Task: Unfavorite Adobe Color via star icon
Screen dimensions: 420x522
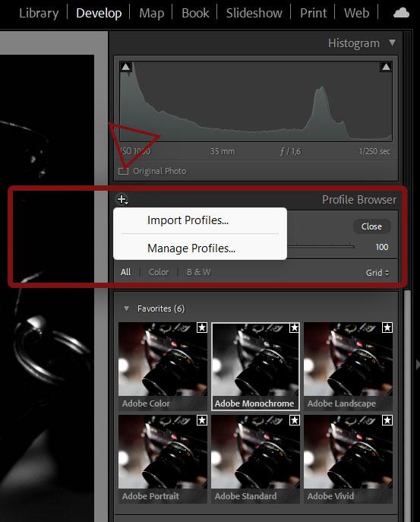Action: point(202,327)
